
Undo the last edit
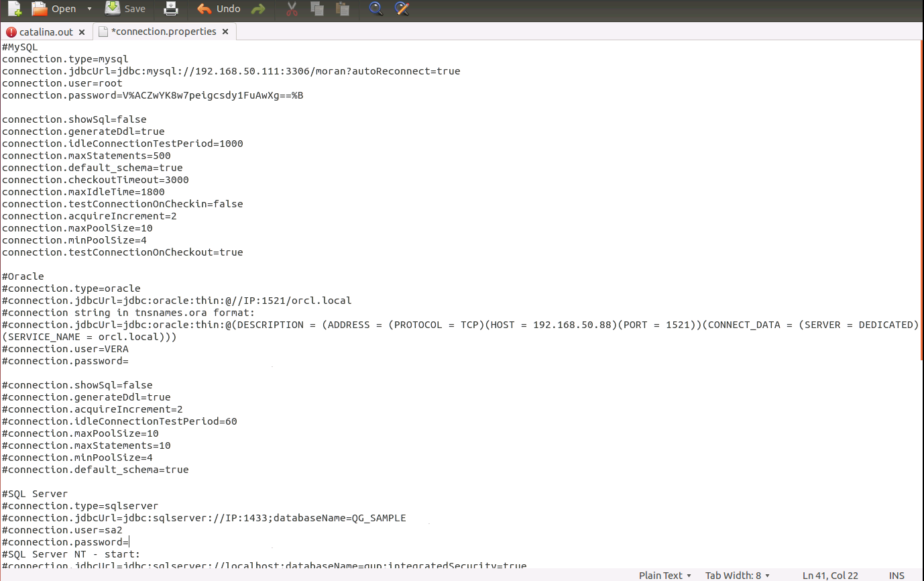(x=219, y=9)
